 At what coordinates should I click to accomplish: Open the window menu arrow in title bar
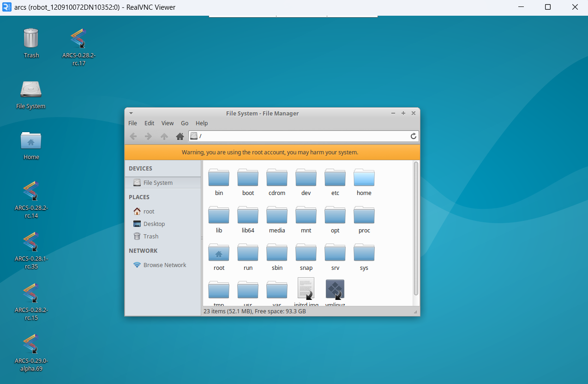(x=131, y=113)
